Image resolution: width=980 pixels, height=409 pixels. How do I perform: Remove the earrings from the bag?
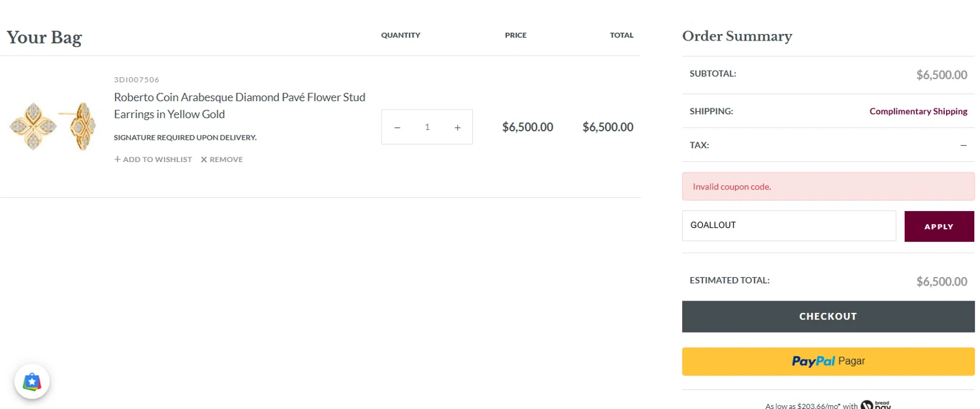tap(221, 159)
